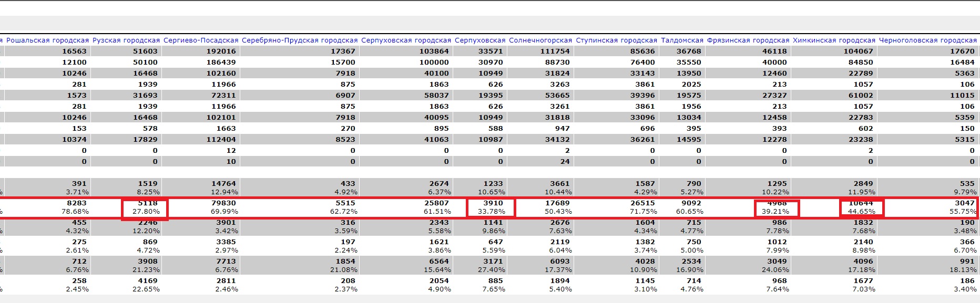The width and height of the screenshot is (980, 303).
Task: Select the 17689 / 50.43% cell
Action: tap(540, 207)
